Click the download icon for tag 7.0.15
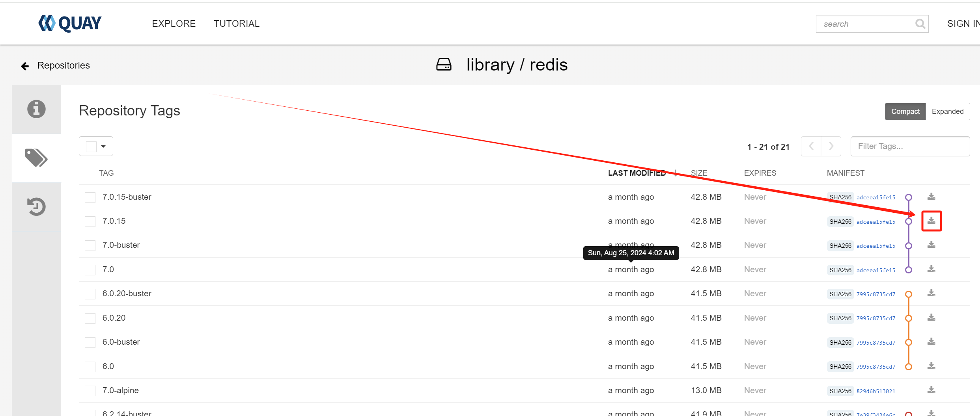The width and height of the screenshot is (980, 416). 931,221
